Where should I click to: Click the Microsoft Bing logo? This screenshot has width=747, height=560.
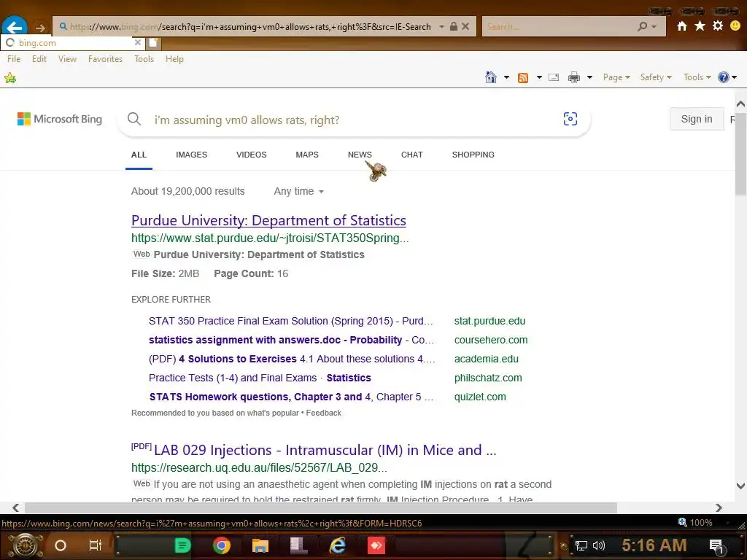60,119
